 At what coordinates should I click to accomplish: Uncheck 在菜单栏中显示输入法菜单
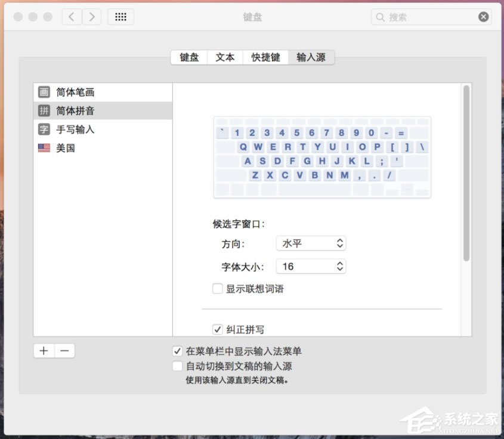click(177, 351)
